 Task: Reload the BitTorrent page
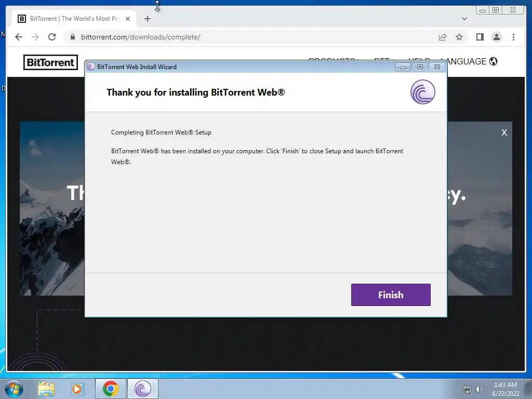click(52, 37)
